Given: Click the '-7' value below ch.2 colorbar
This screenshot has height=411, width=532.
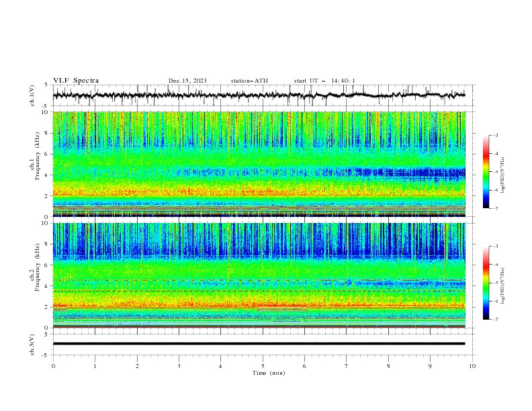Looking at the screenshot, I should click(495, 320).
